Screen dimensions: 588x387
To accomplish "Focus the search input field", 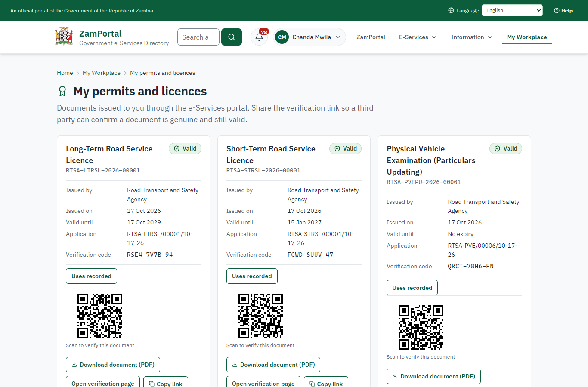I will pos(198,37).
